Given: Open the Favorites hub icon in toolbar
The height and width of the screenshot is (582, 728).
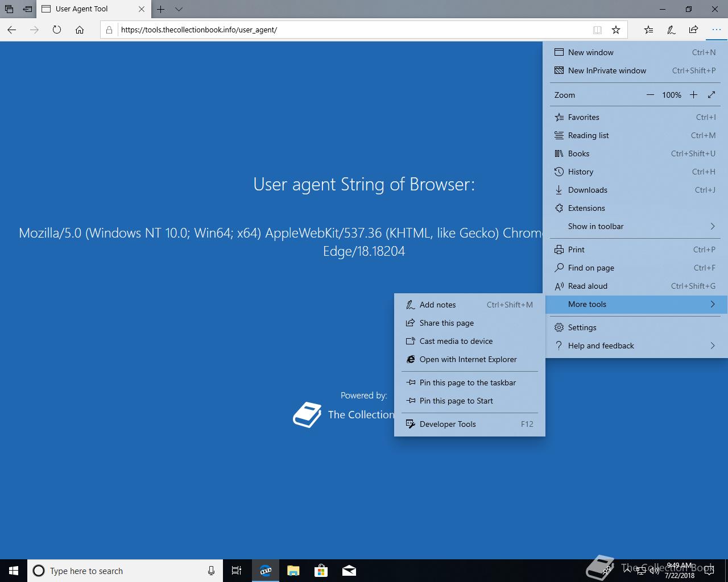Looking at the screenshot, I should click(648, 30).
